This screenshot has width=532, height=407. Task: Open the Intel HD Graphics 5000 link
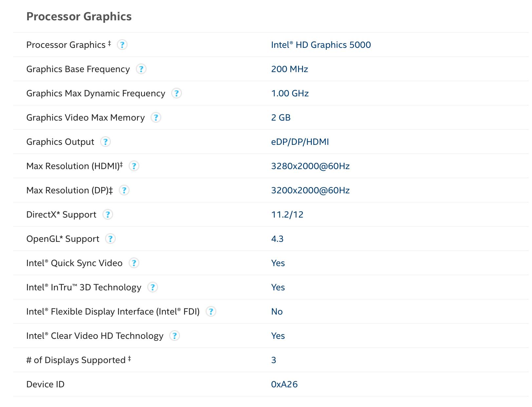(x=321, y=45)
